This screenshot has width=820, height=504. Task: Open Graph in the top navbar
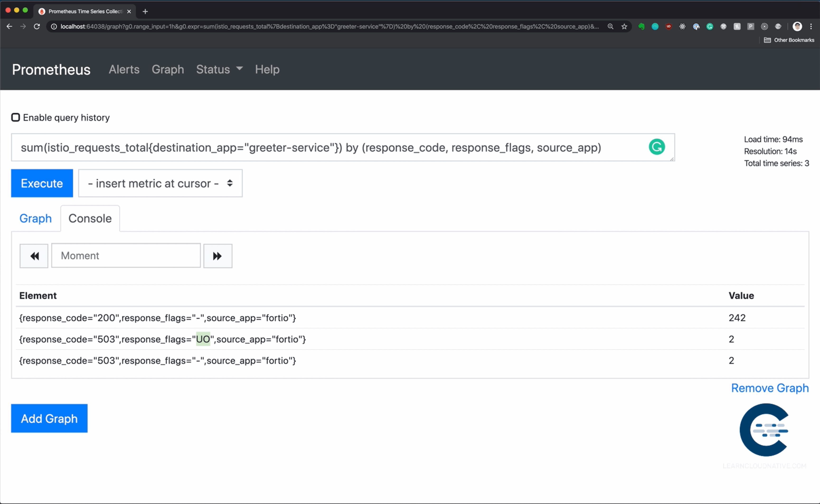(x=168, y=69)
